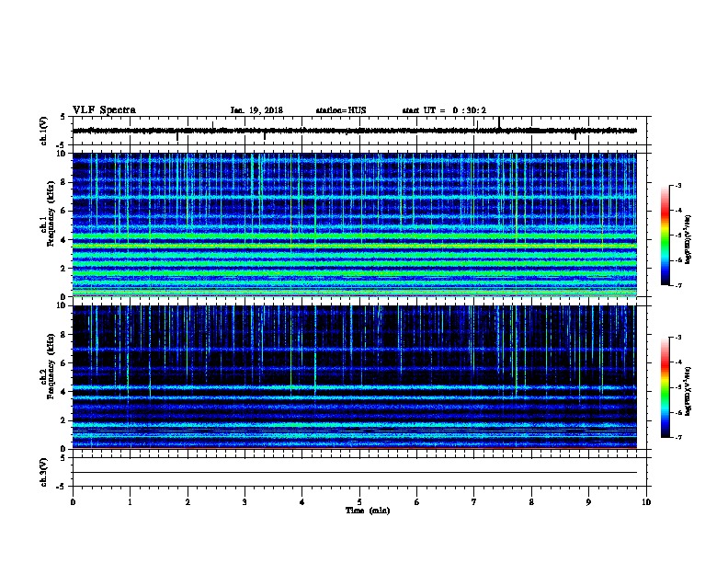Click the "5" tick on ch.3(V) axis
Image resolution: width=728 pixels, height=563 pixels.
(x=63, y=458)
